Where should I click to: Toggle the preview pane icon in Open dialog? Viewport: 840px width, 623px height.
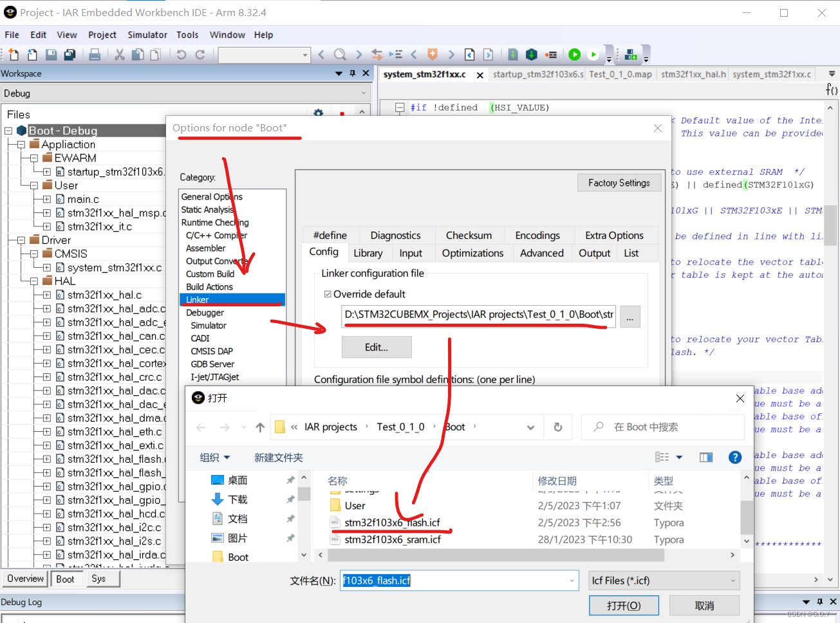pos(706,458)
